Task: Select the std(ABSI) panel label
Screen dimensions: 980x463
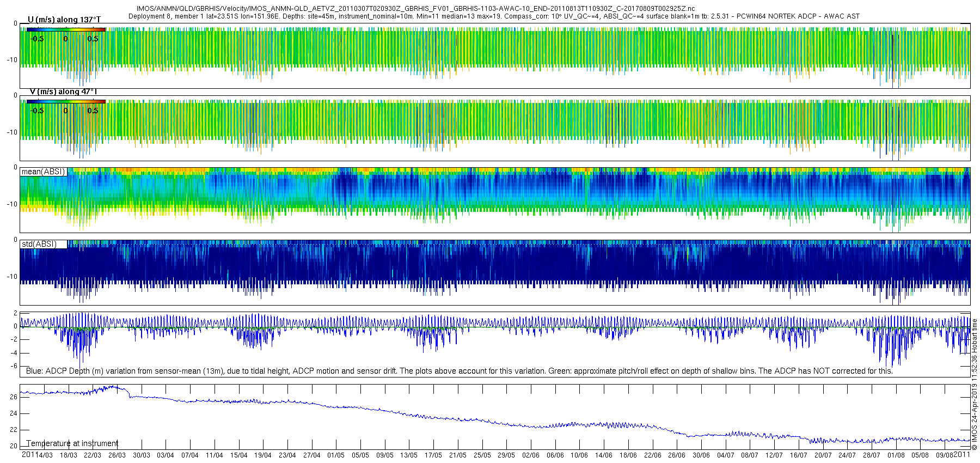Action: pyautogui.click(x=39, y=244)
